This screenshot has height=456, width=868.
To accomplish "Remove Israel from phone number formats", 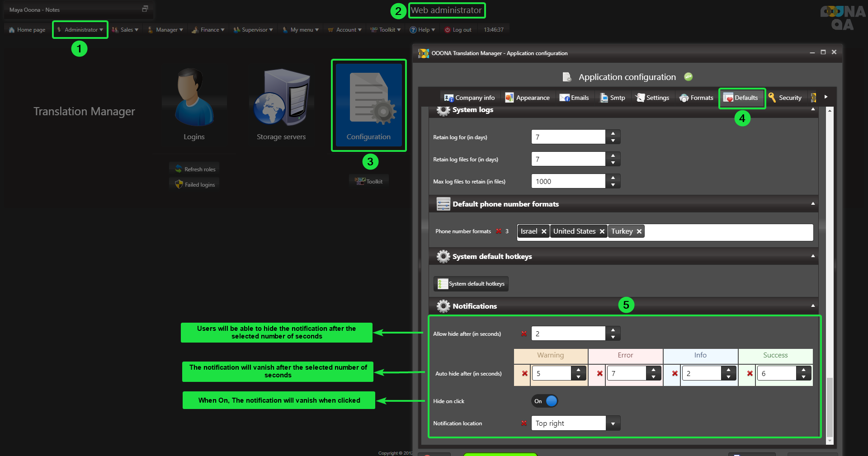I will [544, 231].
